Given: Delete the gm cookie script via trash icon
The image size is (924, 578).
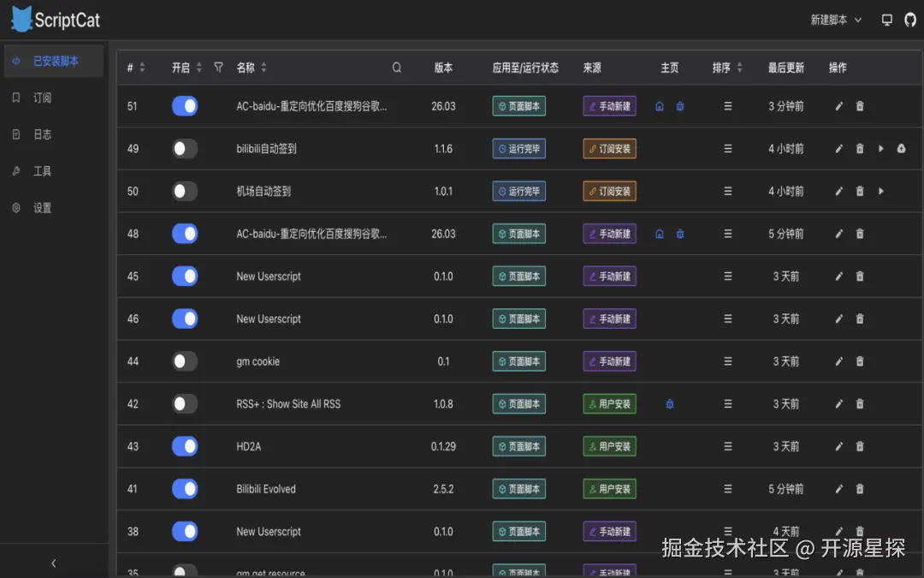Looking at the screenshot, I should [x=859, y=361].
